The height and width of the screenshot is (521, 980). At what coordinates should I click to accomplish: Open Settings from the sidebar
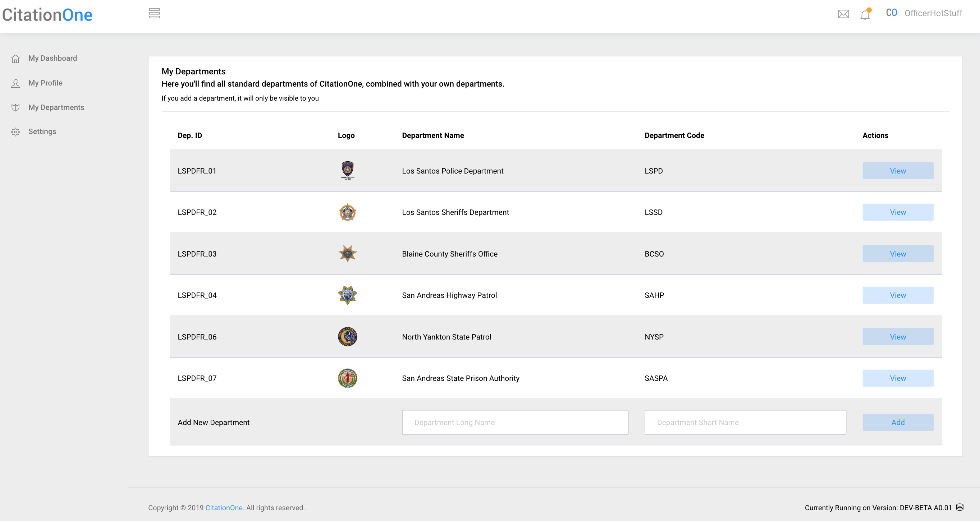42,132
